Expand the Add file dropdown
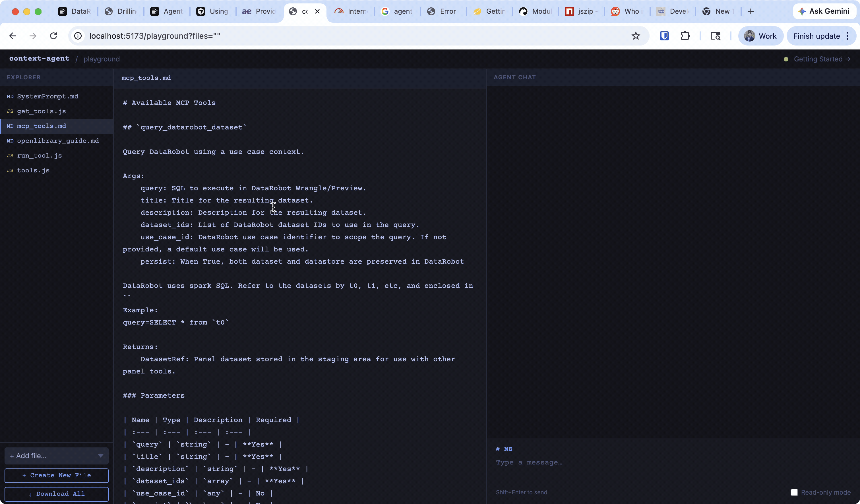The height and width of the screenshot is (504, 860). (x=57, y=456)
